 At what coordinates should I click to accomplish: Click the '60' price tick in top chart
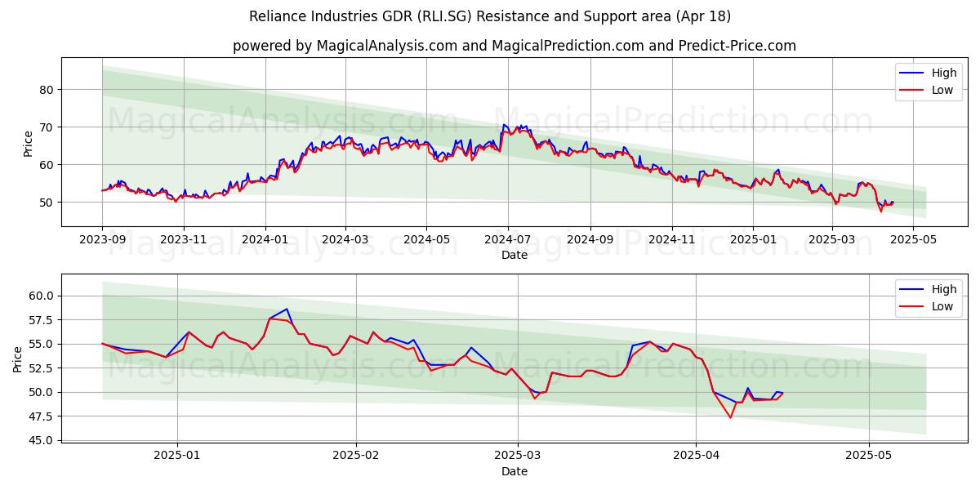(x=48, y=165)
